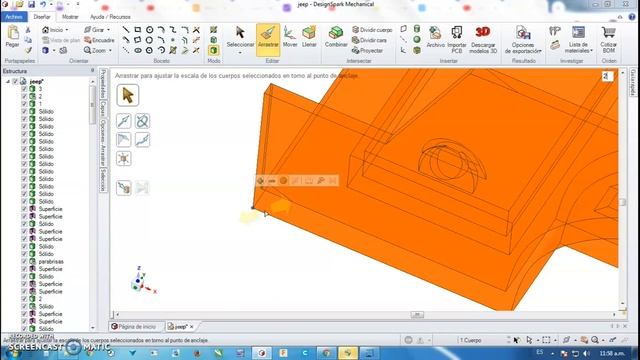
Task: Select the Ellipse sketch tool
Action: [x=138, y=50]
